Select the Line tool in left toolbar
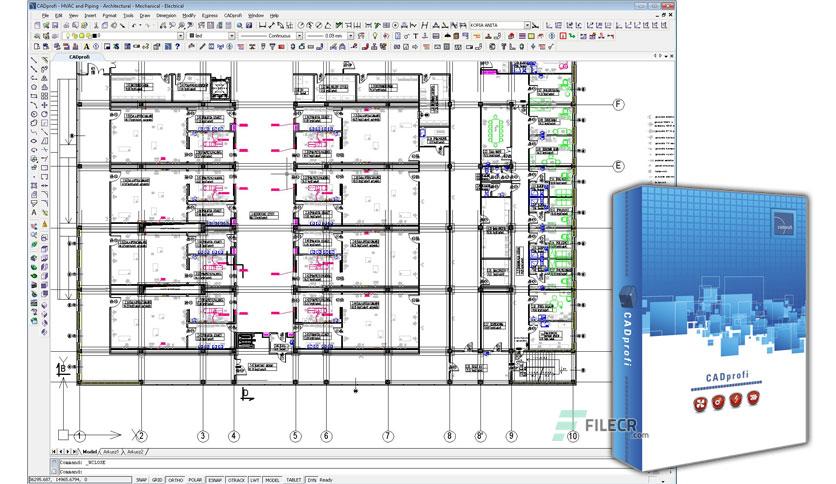The height and width of the screenshot is (484, 836). (x=34, y=60)
